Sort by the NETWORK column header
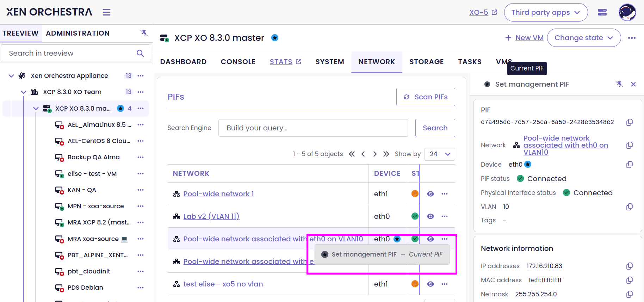644x302 pixels. tap(191, 173)
